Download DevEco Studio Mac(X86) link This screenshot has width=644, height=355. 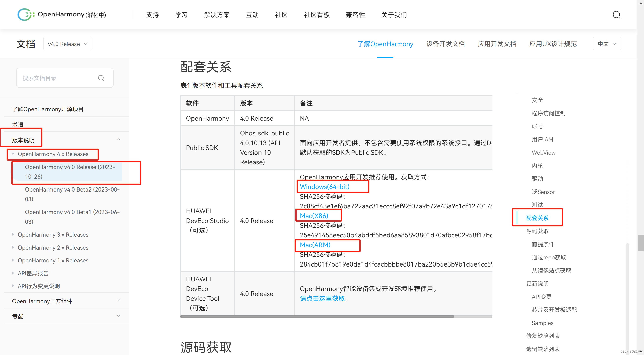[314, 216]
